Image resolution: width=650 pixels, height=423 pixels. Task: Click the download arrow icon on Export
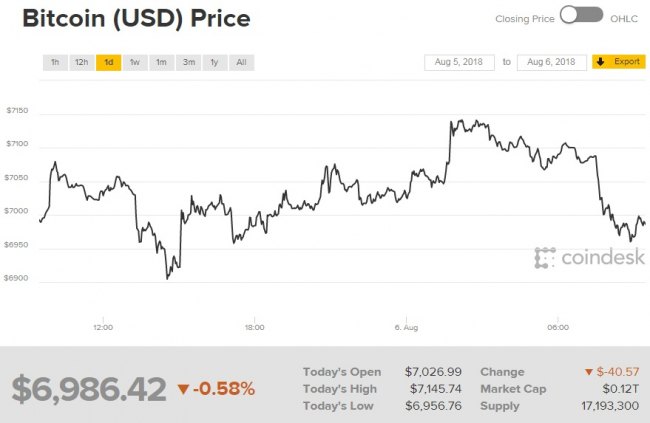[x=601, y=62]
